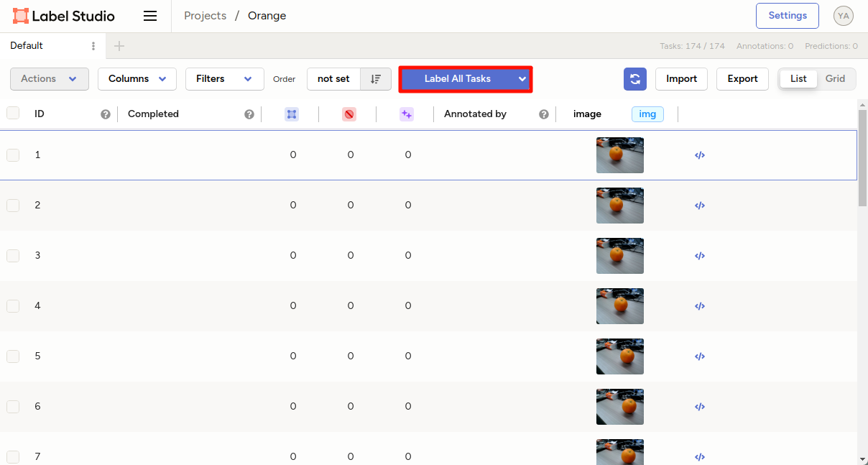The width and height of the screenshot is (868, 465).
Task: Open the image column 'img' type selector
Action: [x=647, y=114]
